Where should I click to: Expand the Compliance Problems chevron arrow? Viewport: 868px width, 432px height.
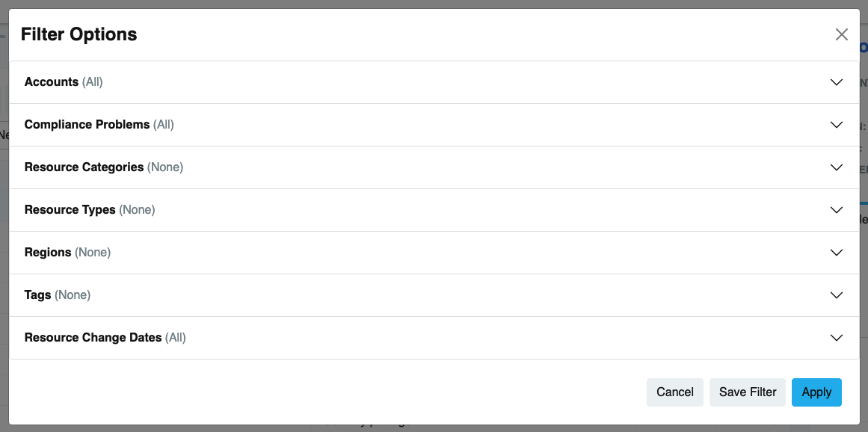point(837,125)
